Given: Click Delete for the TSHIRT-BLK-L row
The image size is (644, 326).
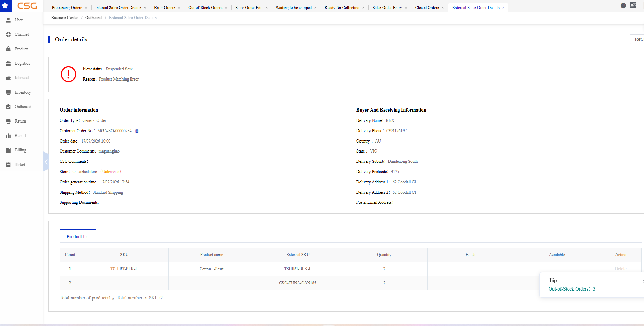Looking at the screenshot, I should click(x=621, y=269).
